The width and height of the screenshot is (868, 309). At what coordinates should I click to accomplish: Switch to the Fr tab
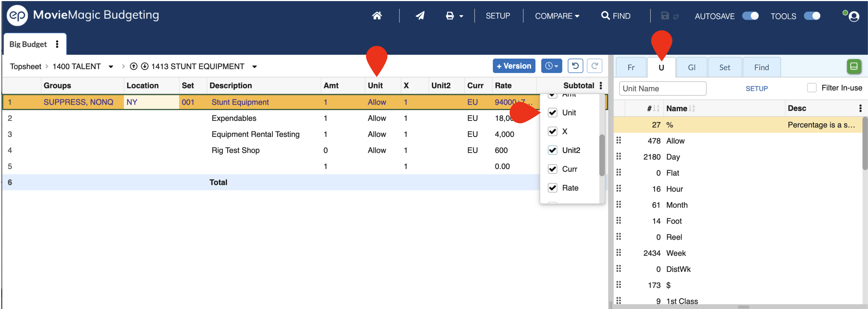pos(631,67)
